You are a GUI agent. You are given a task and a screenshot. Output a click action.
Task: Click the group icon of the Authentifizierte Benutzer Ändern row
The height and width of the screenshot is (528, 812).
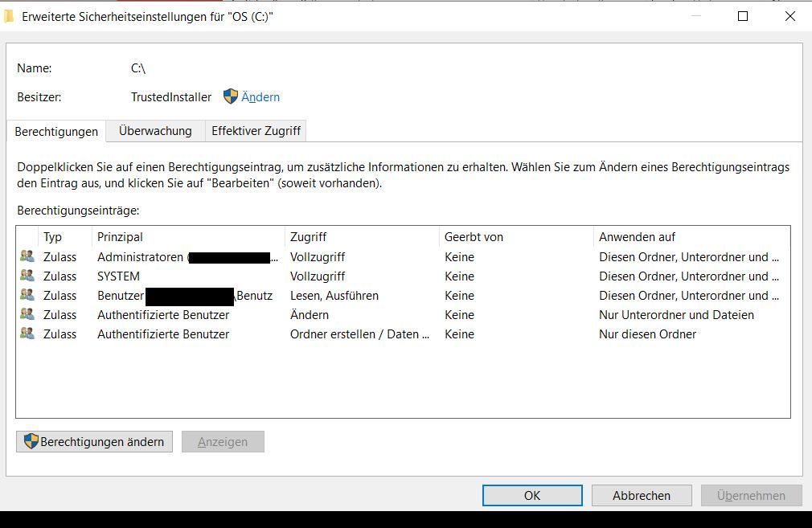27,314
